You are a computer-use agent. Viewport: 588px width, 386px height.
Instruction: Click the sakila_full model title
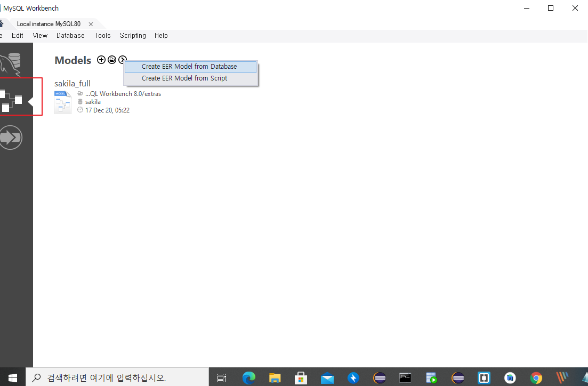73,83
